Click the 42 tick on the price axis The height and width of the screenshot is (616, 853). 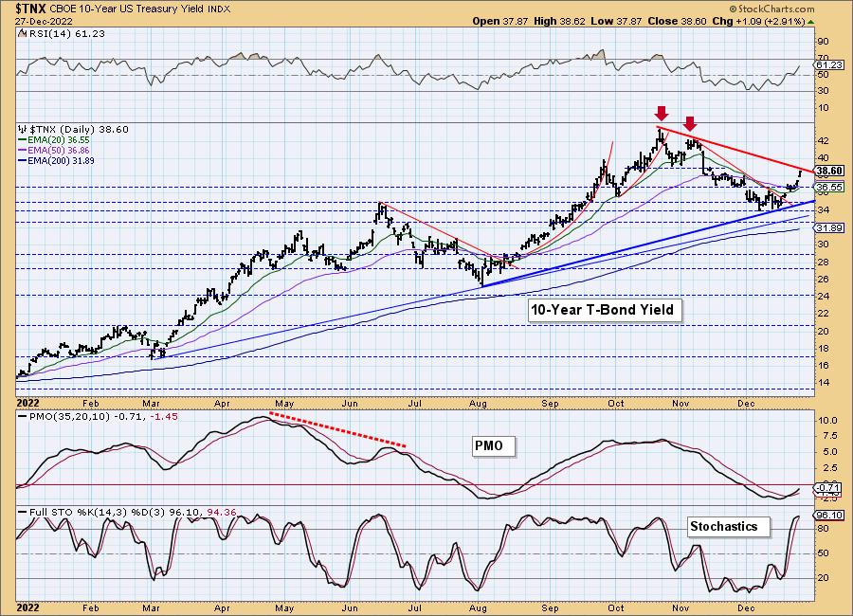[x=823, y=141]
